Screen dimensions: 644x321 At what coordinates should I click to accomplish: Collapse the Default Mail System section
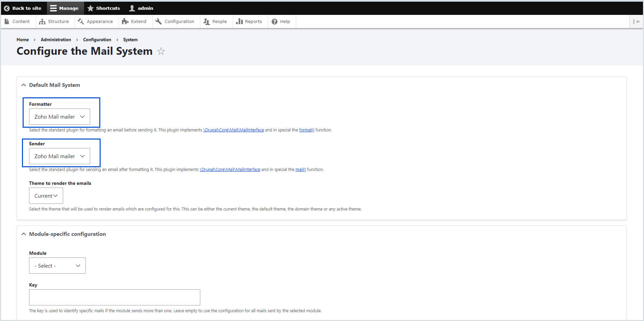[24, 85]
